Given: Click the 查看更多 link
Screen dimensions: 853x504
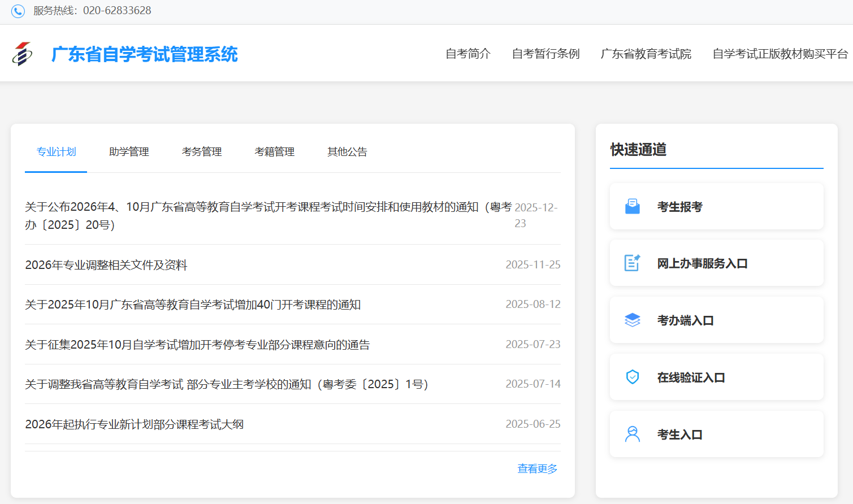Looking at the screenshot, I should coord(536,468).
